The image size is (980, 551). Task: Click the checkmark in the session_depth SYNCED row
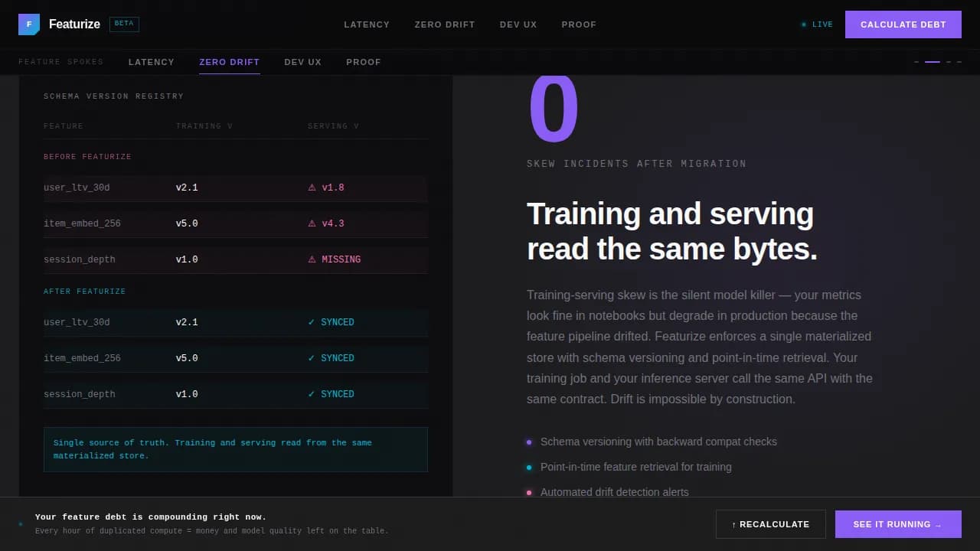311,394
